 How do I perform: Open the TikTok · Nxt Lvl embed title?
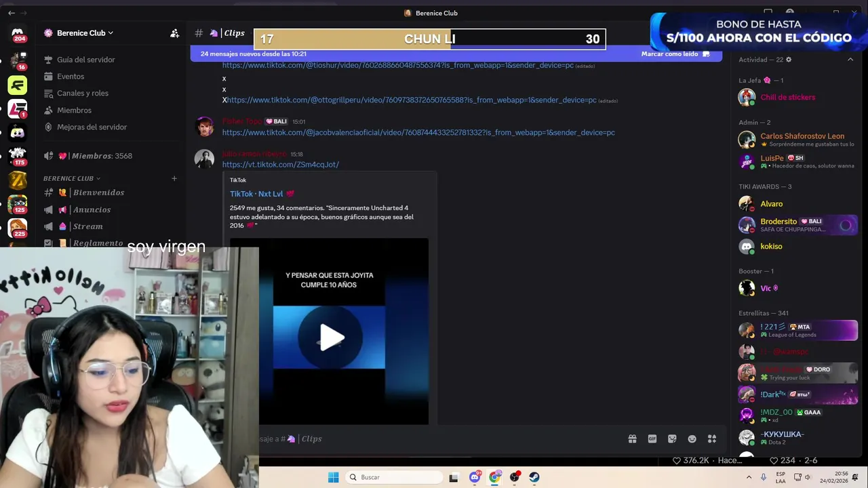[x=262, y=194]
